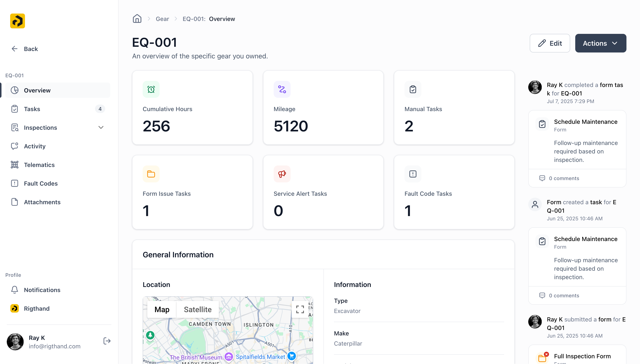Click the Form Issue Tasks folder icon
640x364 pixels.
151,174
